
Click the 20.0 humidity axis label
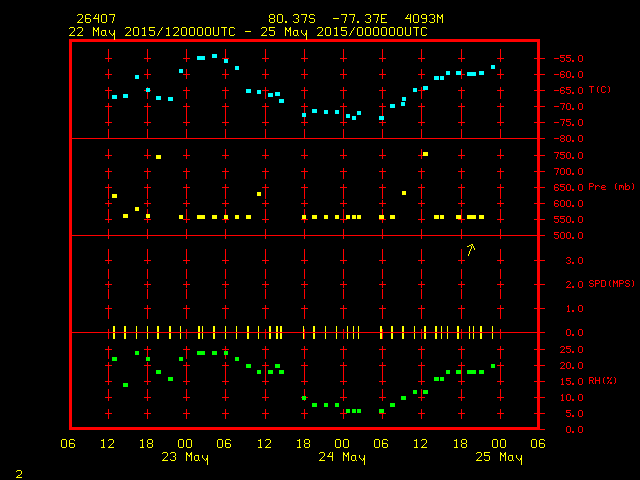point(571,366)
